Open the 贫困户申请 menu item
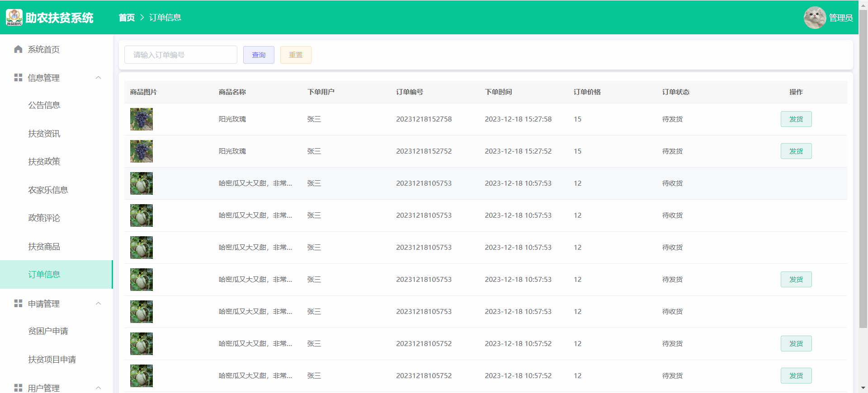Viewport: 868px width, 393px height. (57, 331)
